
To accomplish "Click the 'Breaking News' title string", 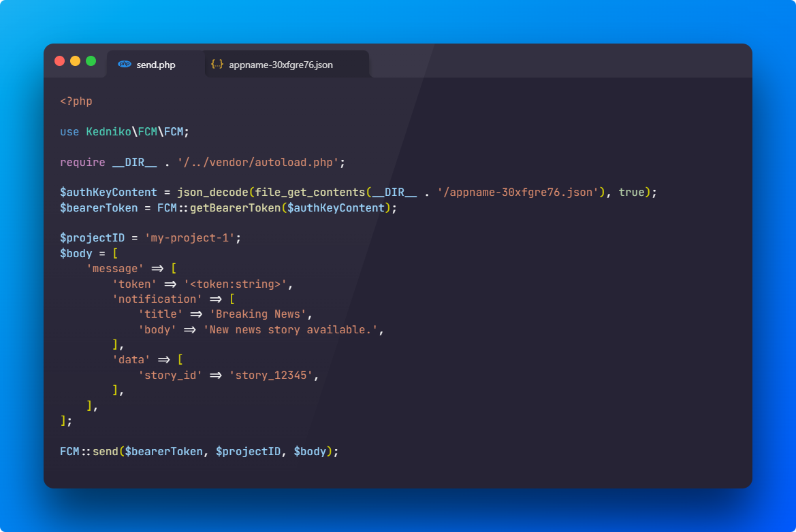I will [x=260, y=314].
